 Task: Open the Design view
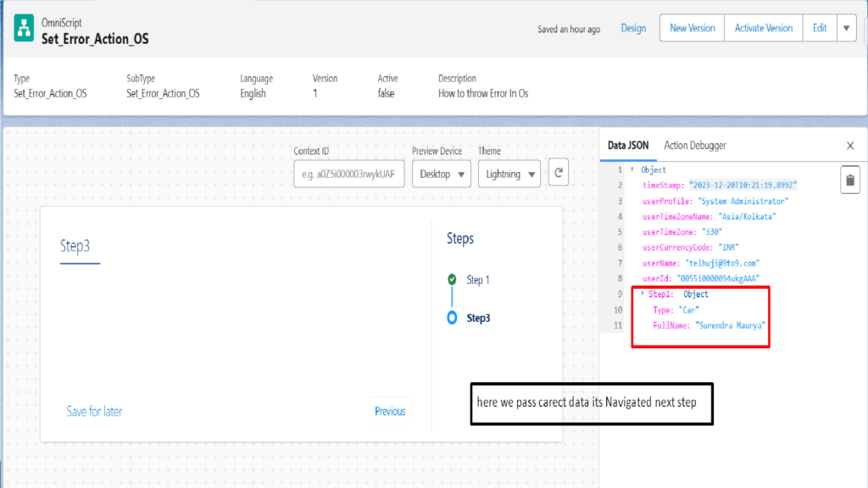coord(633,28)
